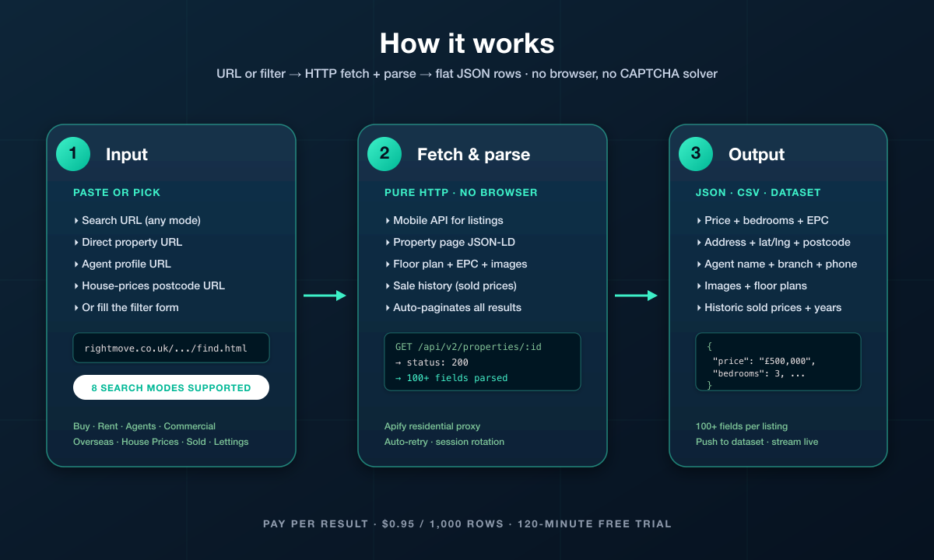
Task: Click Or fill the filter form item
Action: click(126, 307)
